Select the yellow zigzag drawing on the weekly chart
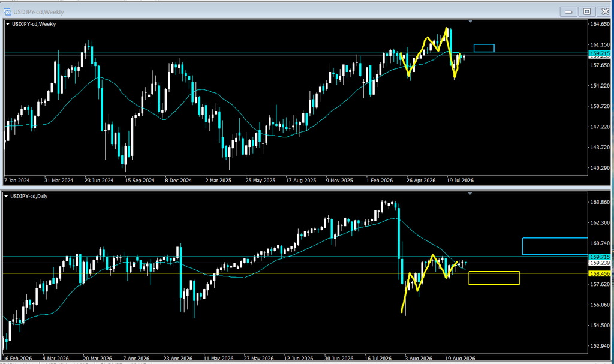614x364 pixels. click(x=431, y=53)
